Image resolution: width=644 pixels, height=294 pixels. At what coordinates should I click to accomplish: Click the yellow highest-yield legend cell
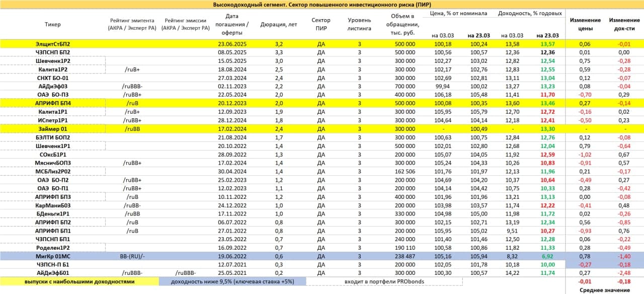[79, 282]
